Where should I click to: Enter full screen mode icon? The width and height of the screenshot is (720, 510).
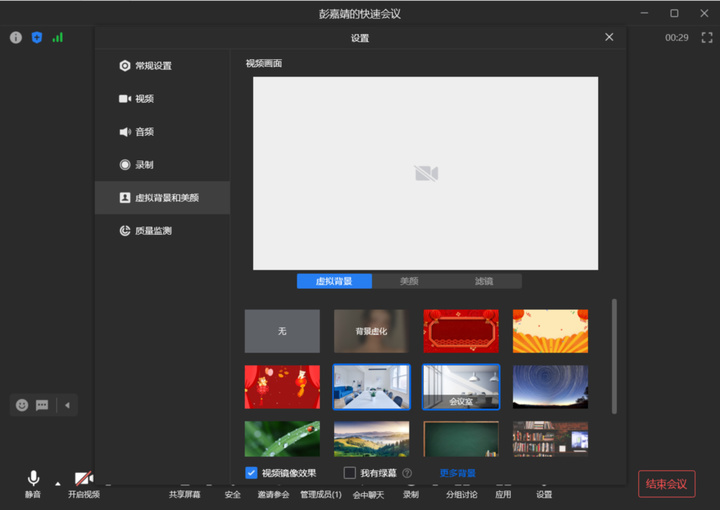(707, 38)
